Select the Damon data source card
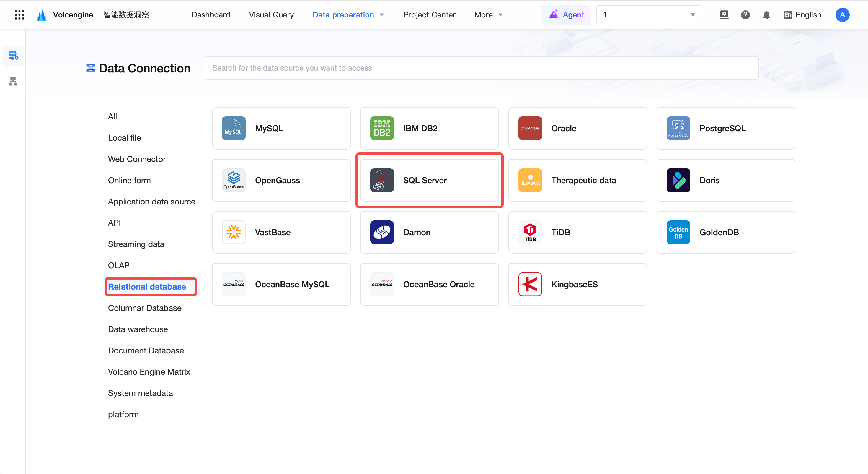The image size is (868, 474). 429,232
